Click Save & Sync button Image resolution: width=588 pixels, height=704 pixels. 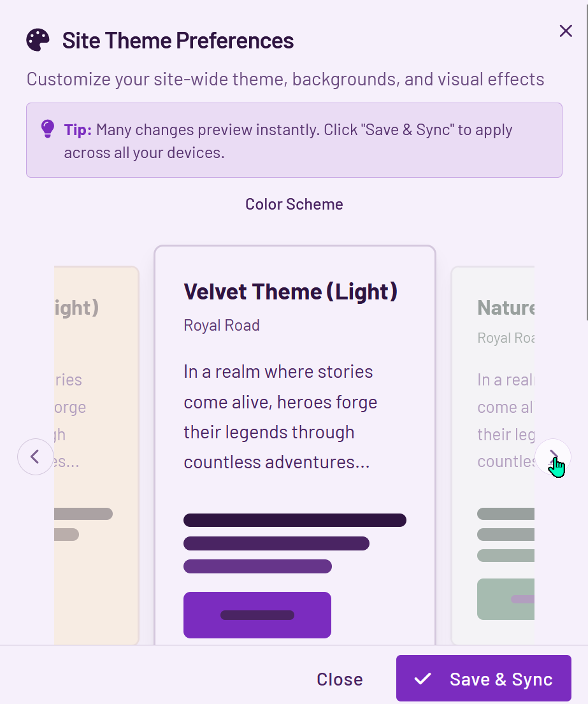[x=484, y=678]
